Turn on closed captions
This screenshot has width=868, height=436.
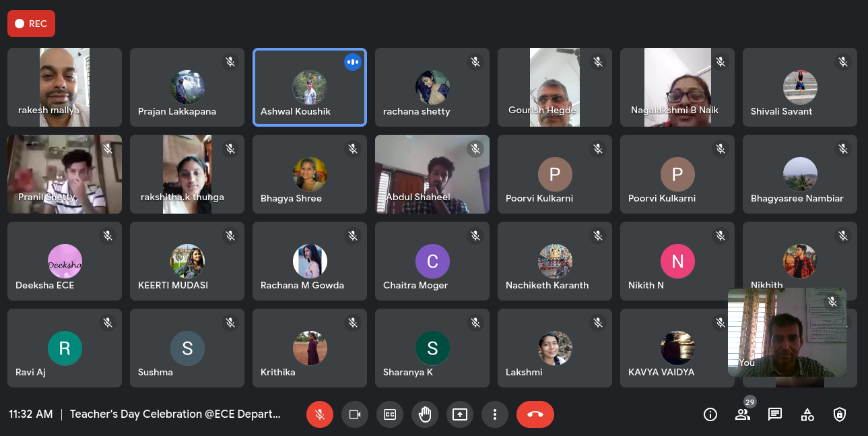390,414
